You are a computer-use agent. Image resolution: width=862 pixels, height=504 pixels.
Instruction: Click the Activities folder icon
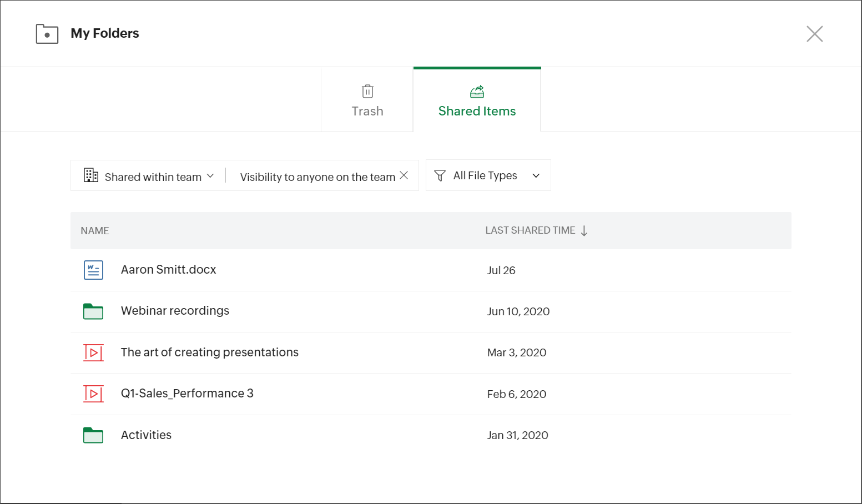pos(93,435)
